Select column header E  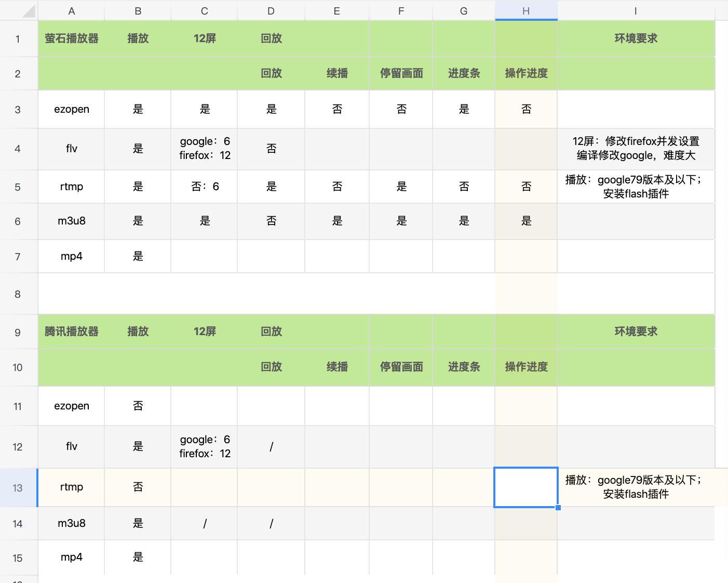(x=337, y=11)
